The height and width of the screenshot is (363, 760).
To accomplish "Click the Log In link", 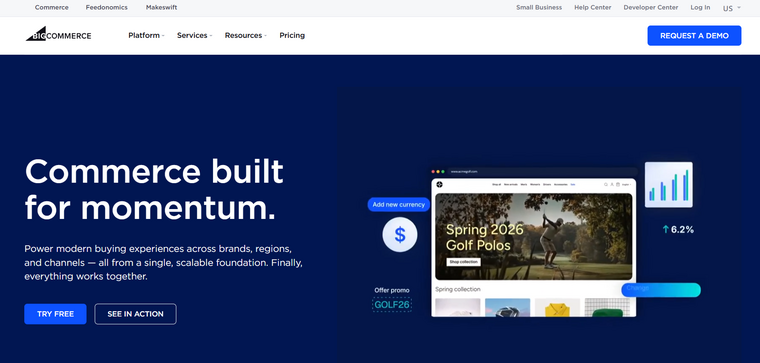I will click(x=700, y=7).
